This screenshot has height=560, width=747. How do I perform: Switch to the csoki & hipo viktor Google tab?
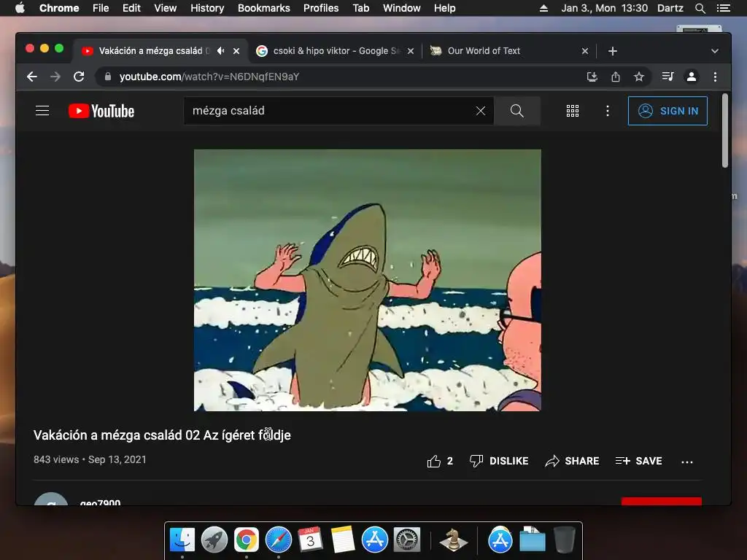(x=335, y=51)
